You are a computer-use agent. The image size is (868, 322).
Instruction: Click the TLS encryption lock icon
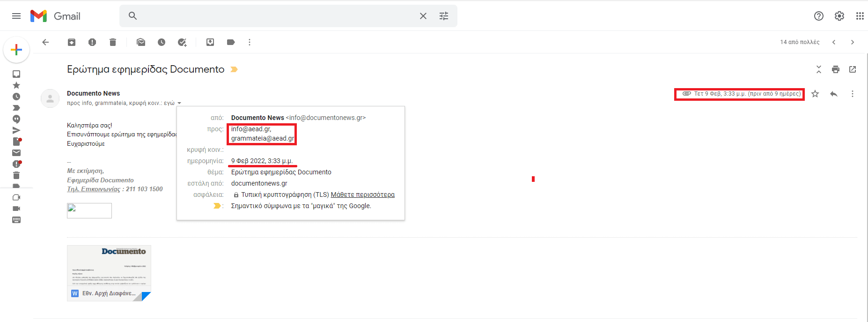pyautogui.click(x=236, y=195)
